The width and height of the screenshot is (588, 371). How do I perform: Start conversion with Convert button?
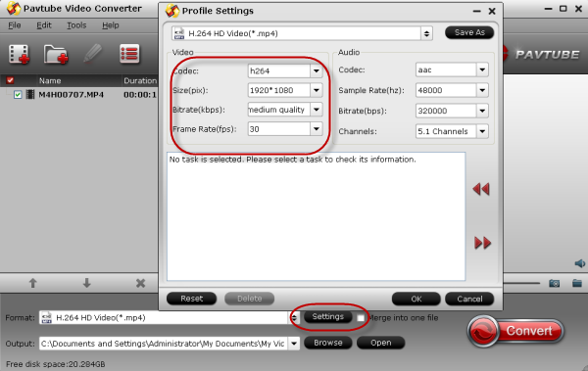(x=515, y=331)
